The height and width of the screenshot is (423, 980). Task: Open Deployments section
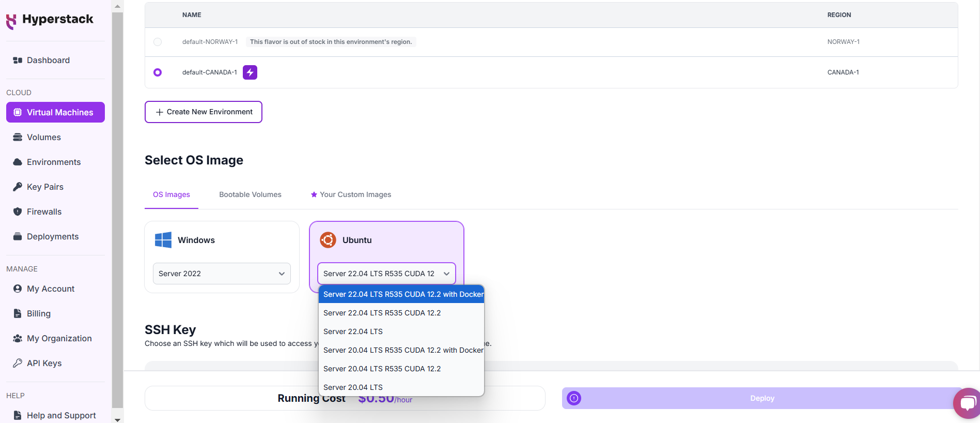tap(55, 236)
